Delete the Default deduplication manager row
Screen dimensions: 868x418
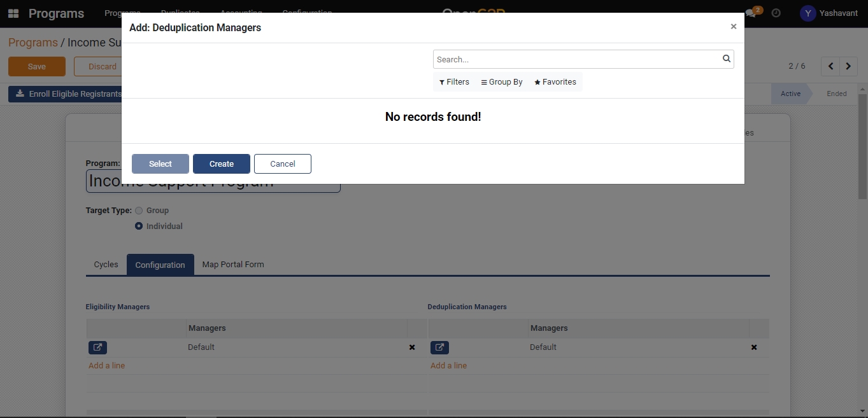tap(754, 347)
